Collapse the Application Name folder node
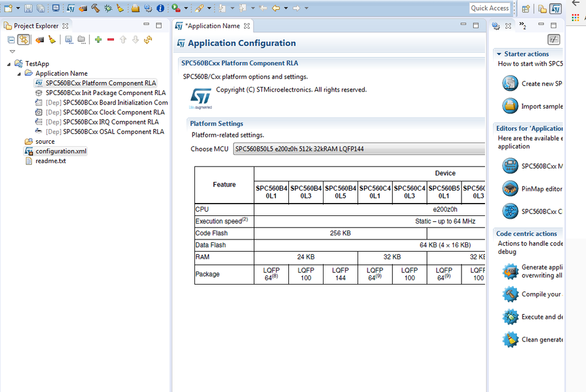This screenshot has height=392, width=586. pyautogui.click(x=19, y=74)
